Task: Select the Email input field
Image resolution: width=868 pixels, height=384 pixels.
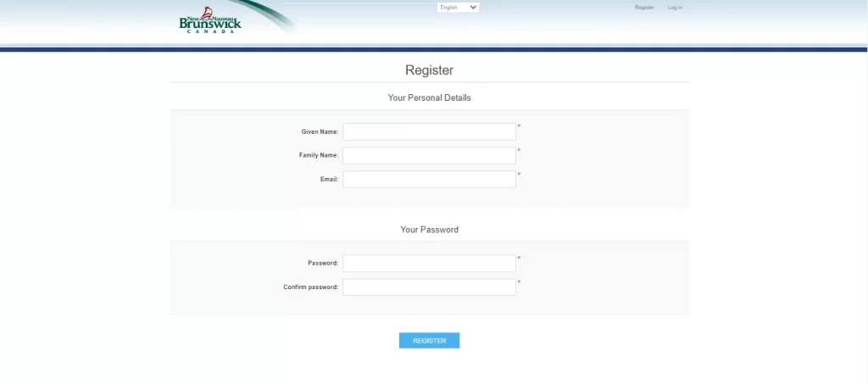Action: [429, 179]
